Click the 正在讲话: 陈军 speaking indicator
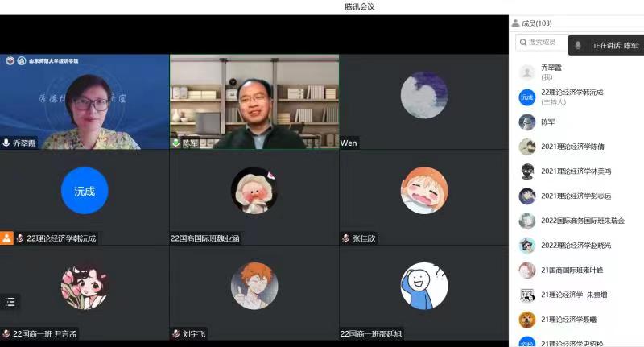 [x=606, y=46]
